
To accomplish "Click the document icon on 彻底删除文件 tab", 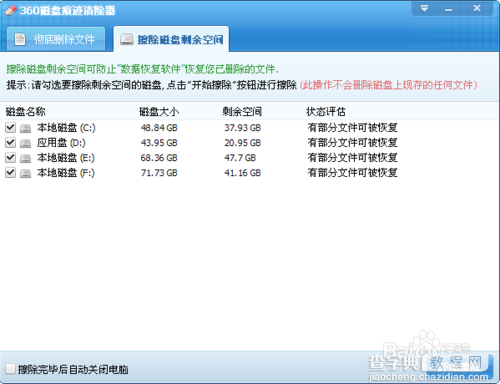I will click(x=20, y=39).
